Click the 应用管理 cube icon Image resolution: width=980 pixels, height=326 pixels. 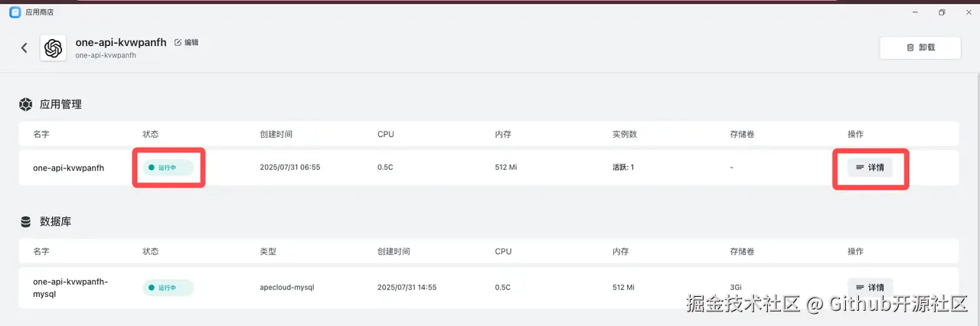[25, 104]
